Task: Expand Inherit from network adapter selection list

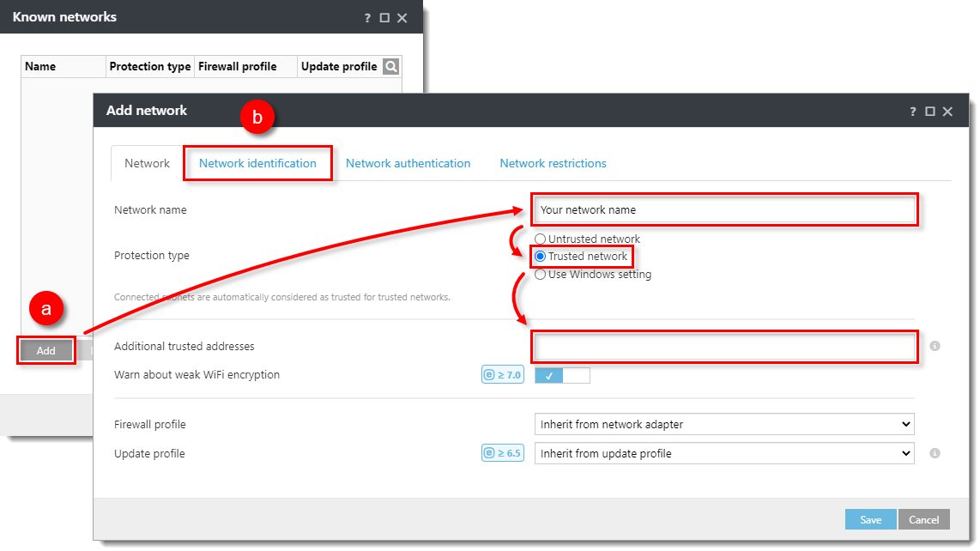Action: (905, 424)
